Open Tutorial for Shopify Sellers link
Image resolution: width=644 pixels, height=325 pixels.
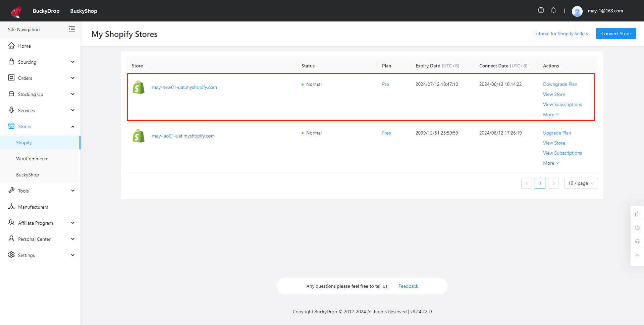(561, 34)
